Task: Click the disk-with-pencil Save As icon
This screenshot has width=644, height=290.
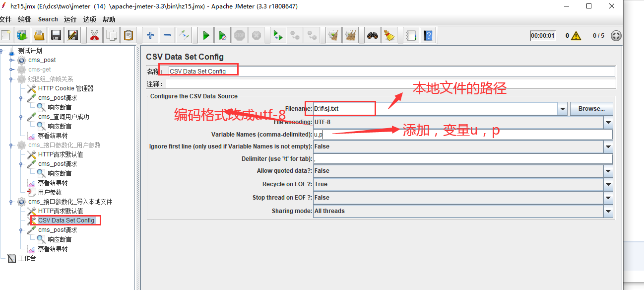Action: (x=72, y=35)
